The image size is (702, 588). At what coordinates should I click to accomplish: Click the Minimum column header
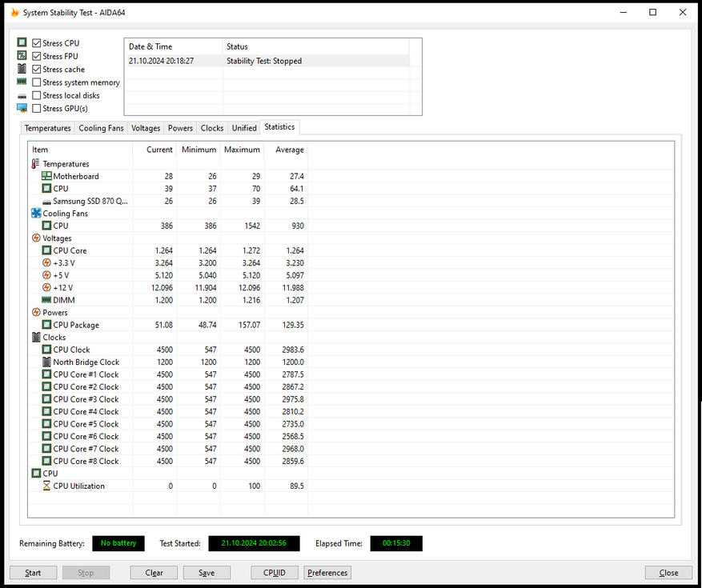point(199,150)
